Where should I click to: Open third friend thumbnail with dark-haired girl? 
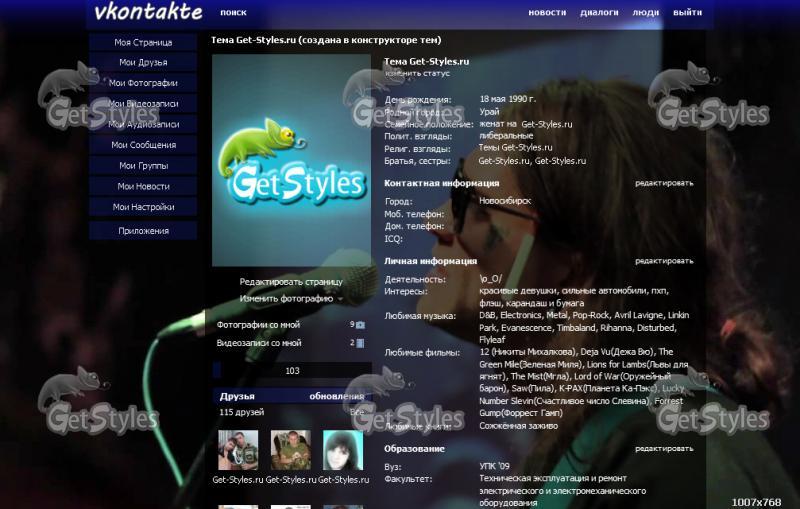pos(343,451)
